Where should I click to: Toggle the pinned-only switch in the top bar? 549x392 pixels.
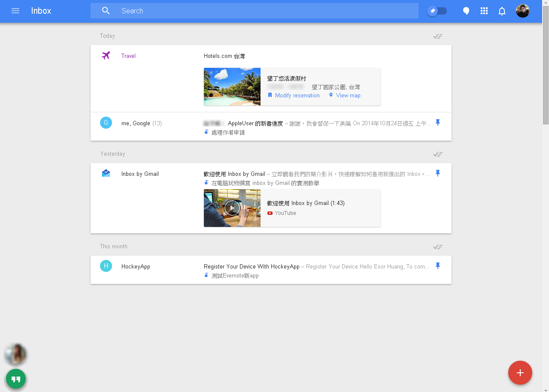tap(437, 11)
